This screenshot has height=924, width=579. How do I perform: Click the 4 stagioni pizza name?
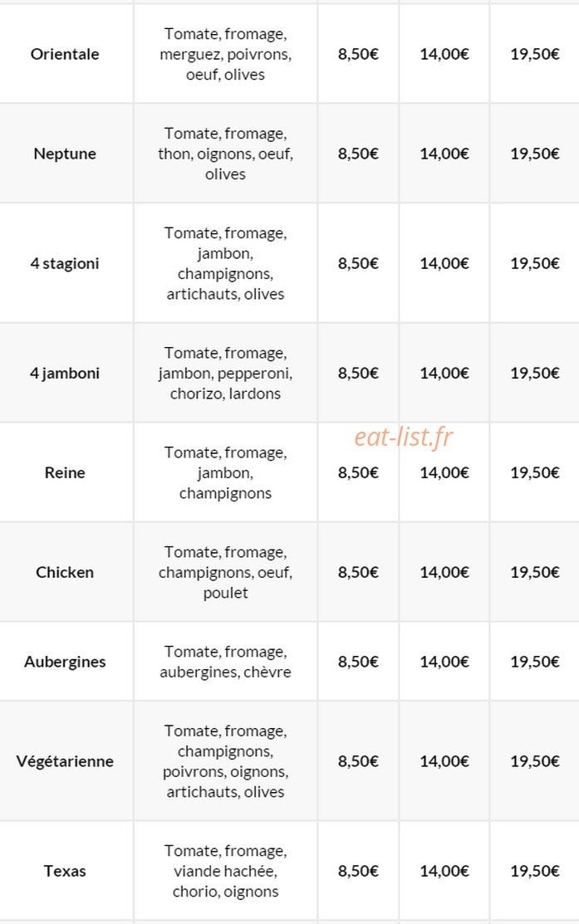tap(65, 263)
